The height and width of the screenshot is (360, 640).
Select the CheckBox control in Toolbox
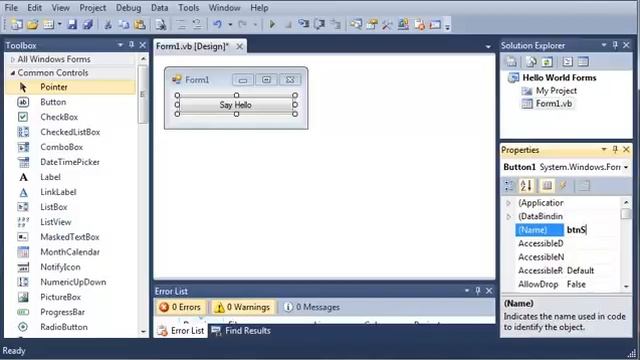(x=59, y=117)
